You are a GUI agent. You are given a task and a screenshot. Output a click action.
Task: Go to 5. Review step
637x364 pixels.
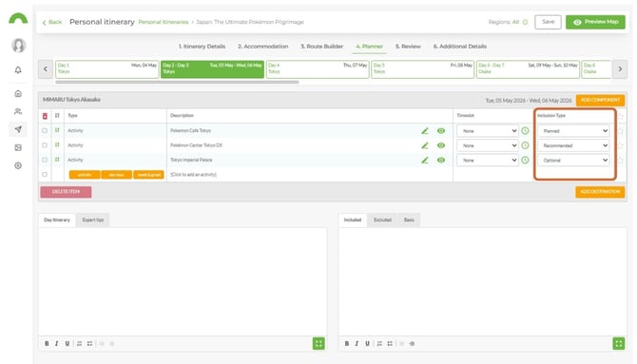[408, 47]
